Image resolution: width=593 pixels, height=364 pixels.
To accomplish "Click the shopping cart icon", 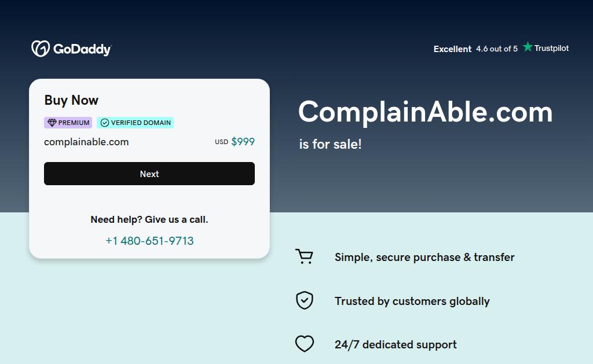I will pos(304,256).
